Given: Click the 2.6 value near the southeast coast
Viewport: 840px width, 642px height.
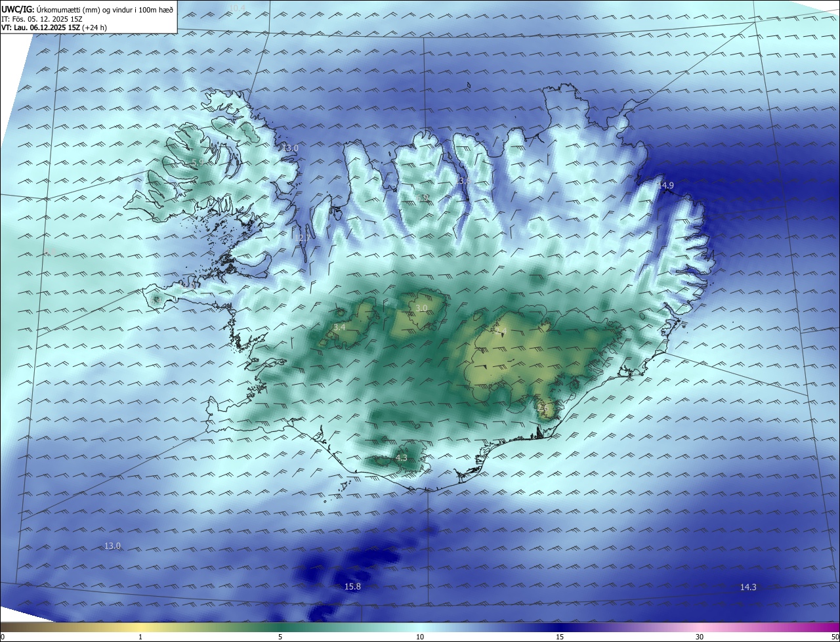Looking at the screenshot, I should pos(542,408).
